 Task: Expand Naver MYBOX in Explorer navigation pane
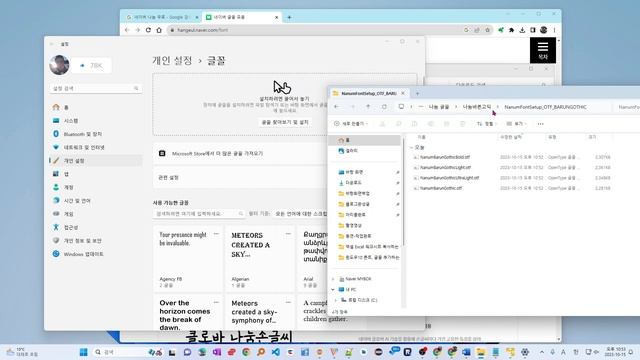(333, 279)
